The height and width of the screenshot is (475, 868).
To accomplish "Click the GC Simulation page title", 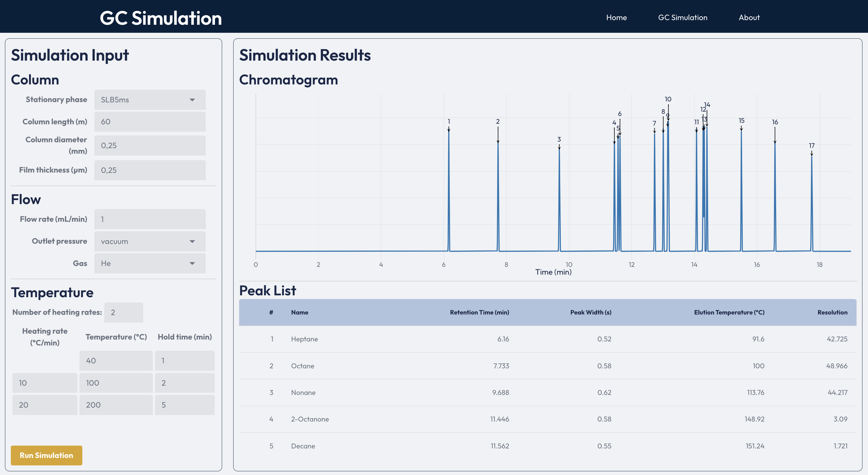I will [161, 18].
